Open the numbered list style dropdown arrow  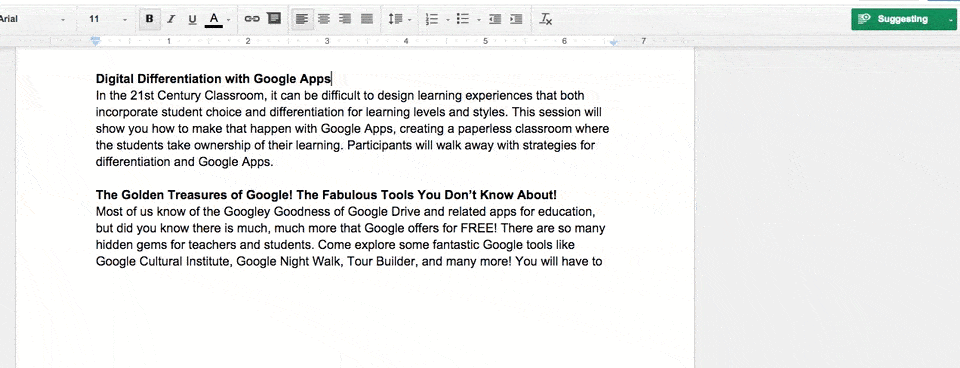(x=448, y=20)
